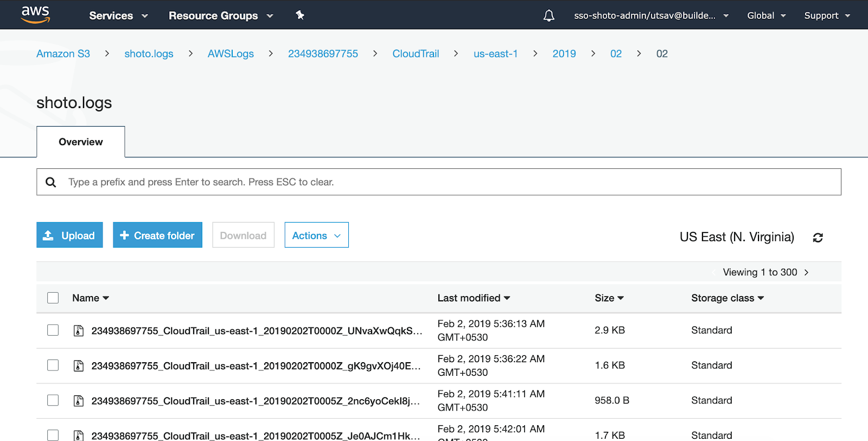
Task: Navigate to 2019 breadcrumb folder
Action: pos(564,54)
